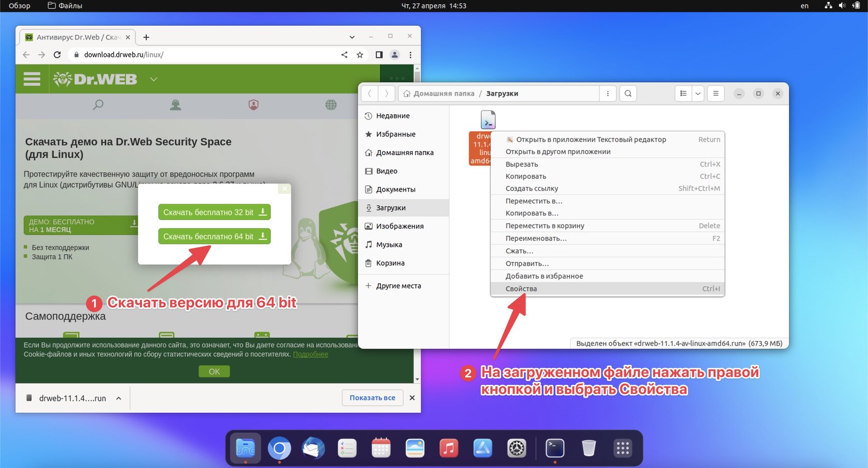This screenshot has height=468, width=868.
Task: Share this page from address bar
Action: click(x=345, y=55)
